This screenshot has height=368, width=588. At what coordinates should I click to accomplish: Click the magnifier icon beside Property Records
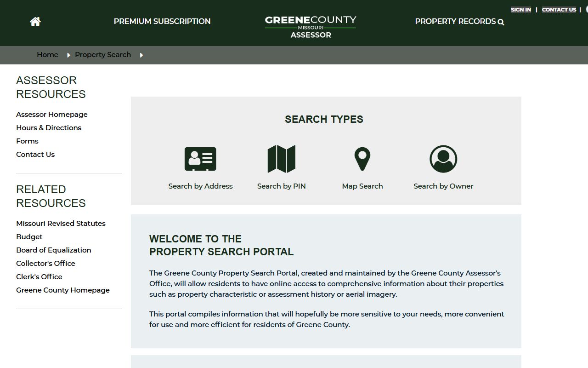(501, 22)
